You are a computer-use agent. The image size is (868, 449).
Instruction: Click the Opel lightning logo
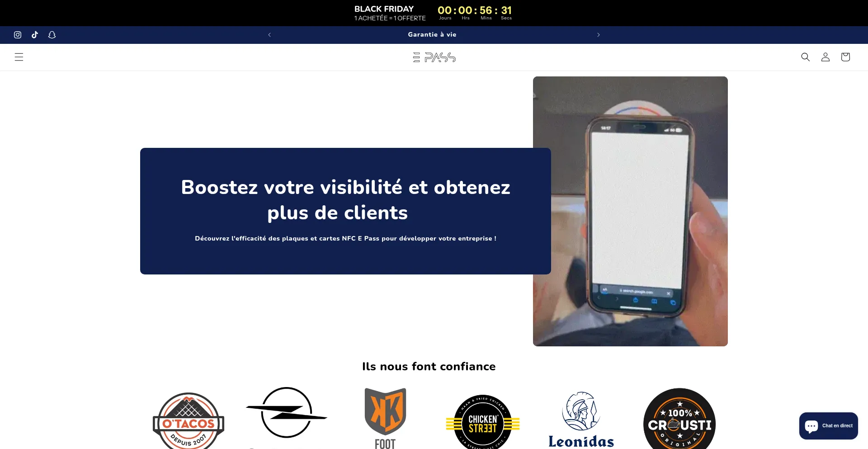(287, 412)
